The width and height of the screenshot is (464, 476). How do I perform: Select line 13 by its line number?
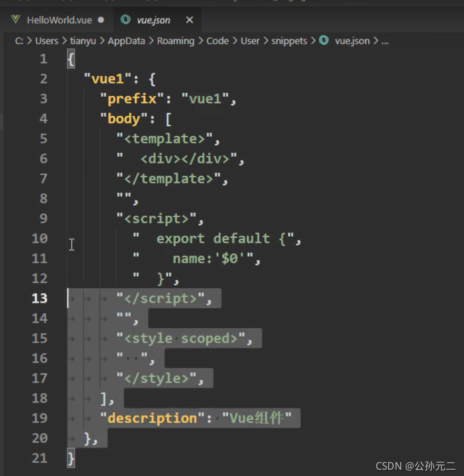click(x=39, y=298)
